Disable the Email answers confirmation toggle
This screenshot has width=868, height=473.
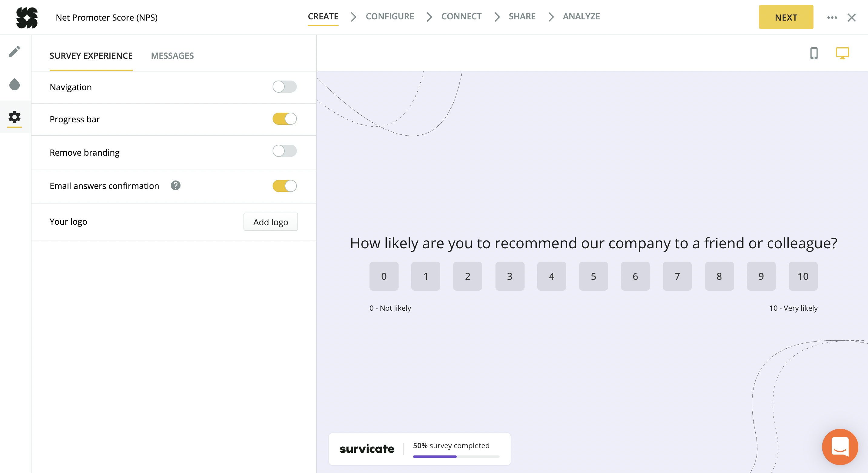(x=285, y=186)
